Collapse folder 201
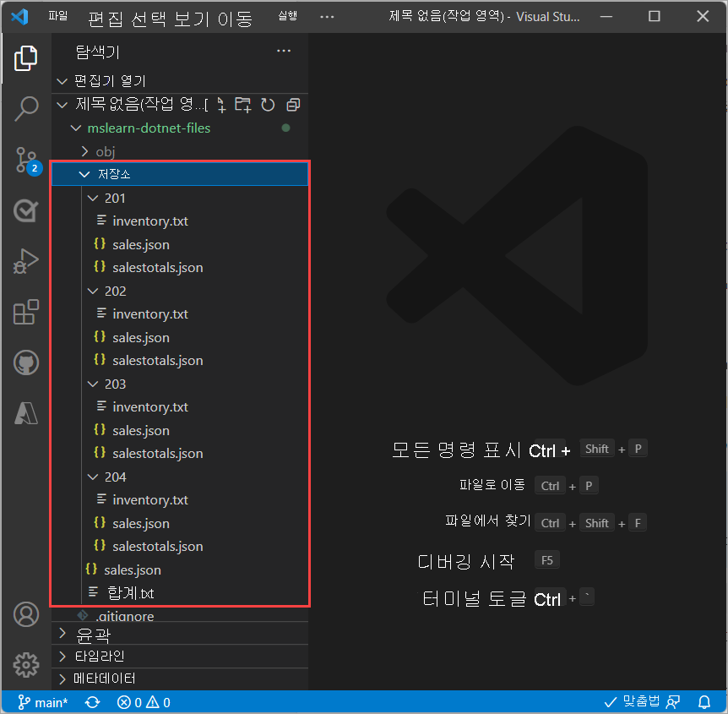The width and height of the screenshot is (728, 714). [180, 199]
